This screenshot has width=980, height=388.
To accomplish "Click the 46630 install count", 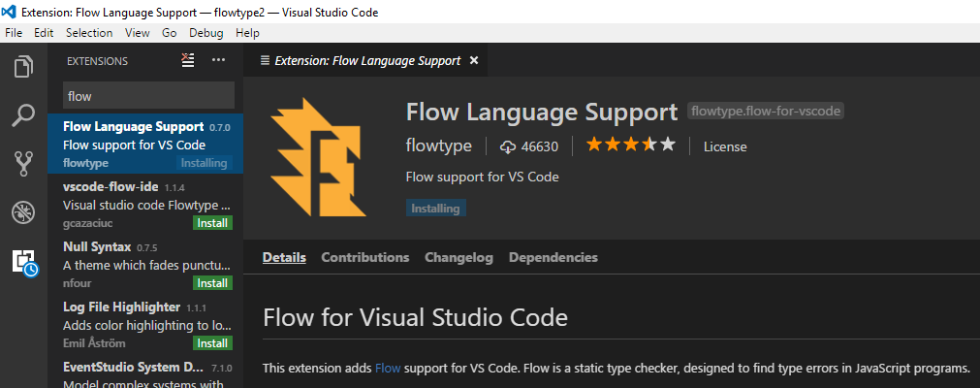I will [x=539, y=147].
